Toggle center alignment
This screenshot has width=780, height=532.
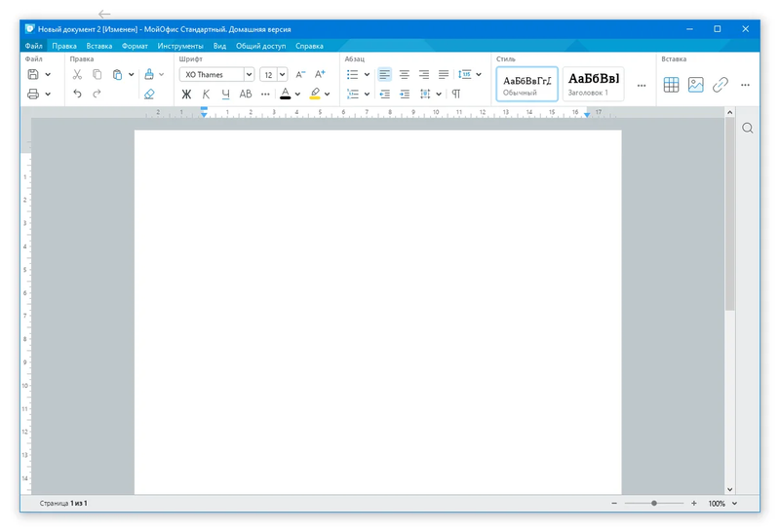(x=405, y=75)
